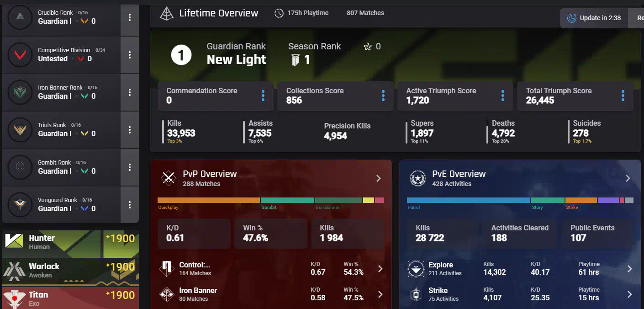
Task: Click the yellow segment of the PvP bar
Action: click(369, 200)
